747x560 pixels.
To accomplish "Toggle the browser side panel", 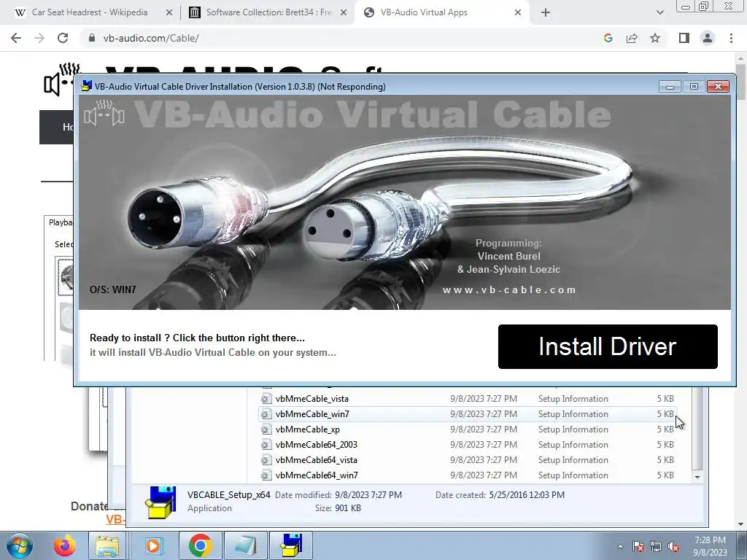I will (684, 38).
